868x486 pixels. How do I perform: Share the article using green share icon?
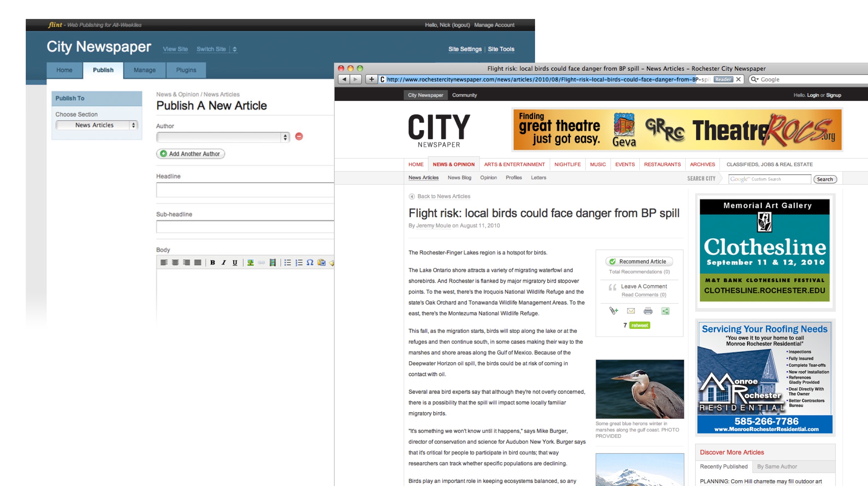(x=665, y=311)
